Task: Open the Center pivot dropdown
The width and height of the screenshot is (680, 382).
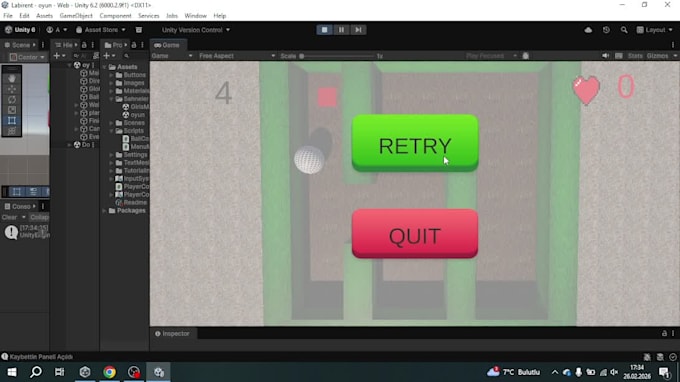Action: 27,57
